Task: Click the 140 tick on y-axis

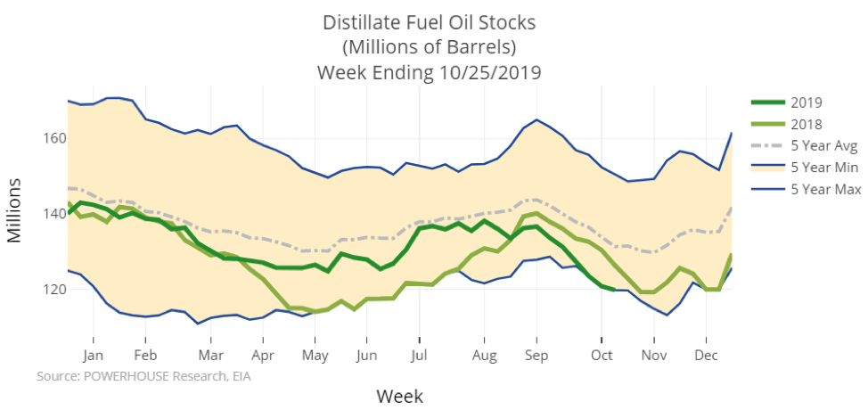Action: coord(50,214)
